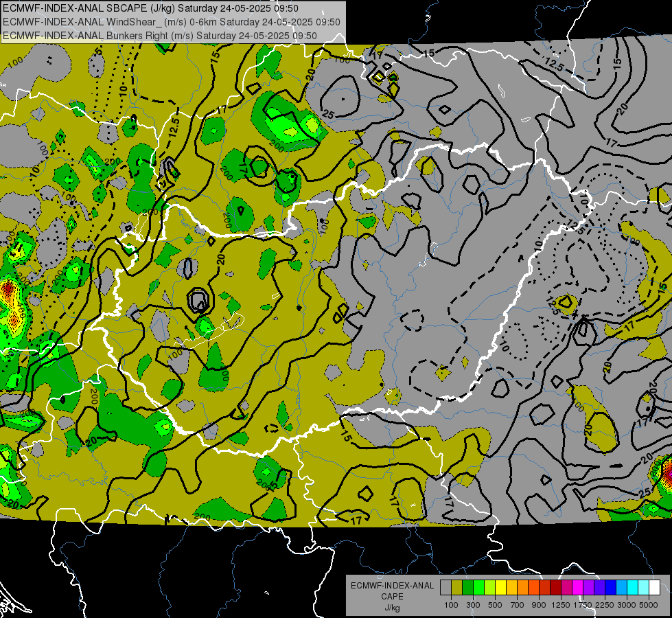
Task: Select the dark green legend swatch
Action: pyautogui.click(x=467, y=588)
